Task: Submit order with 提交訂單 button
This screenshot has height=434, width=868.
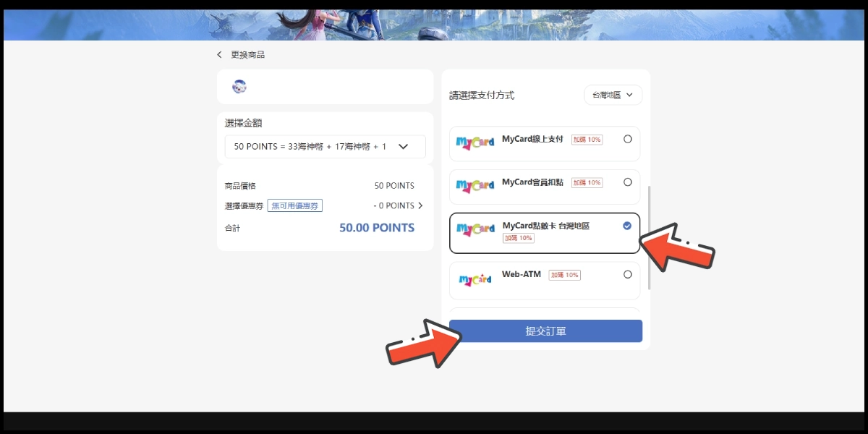Action: click(x=545, y=331)
